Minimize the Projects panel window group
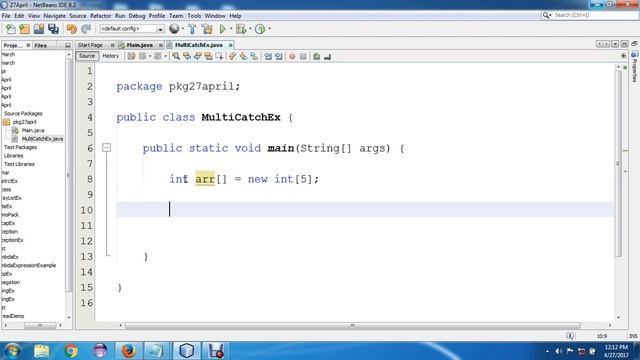Screen dimensions: 640x360 pyautogui.click(x=68, y=45)
